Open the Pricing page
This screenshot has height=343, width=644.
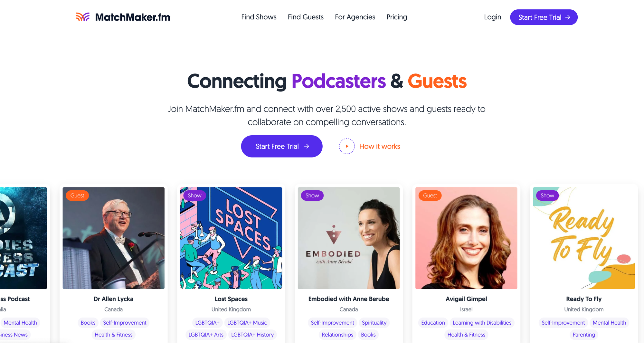pyautogui.click(x=397, y=17)
